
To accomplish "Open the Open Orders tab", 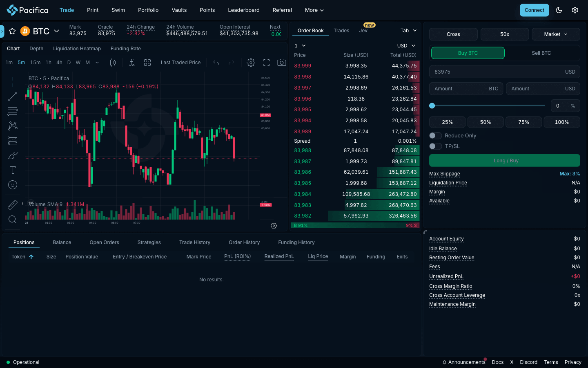I will [105, 242].
